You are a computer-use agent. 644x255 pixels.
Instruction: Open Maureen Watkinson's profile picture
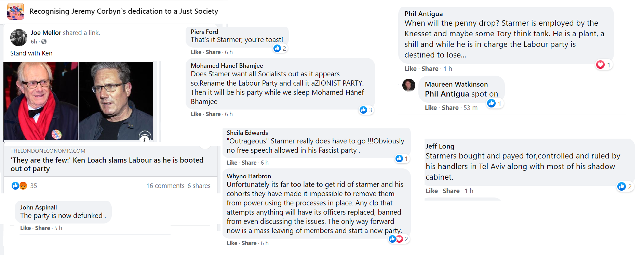[409, 85]
